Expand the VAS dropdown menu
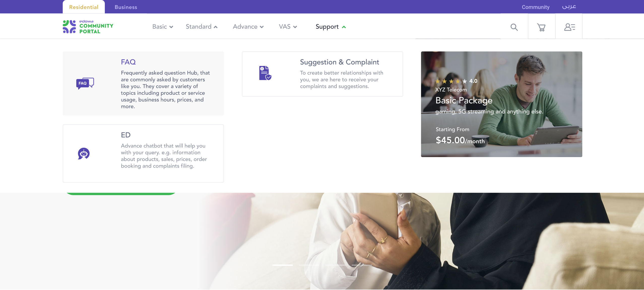 click(288, 27)
